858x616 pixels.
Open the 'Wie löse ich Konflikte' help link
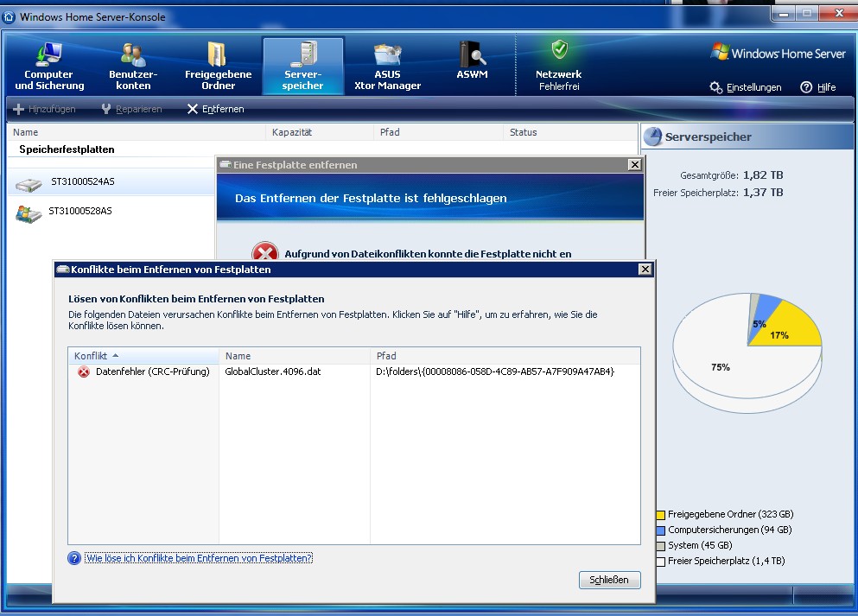pos(199,558)
